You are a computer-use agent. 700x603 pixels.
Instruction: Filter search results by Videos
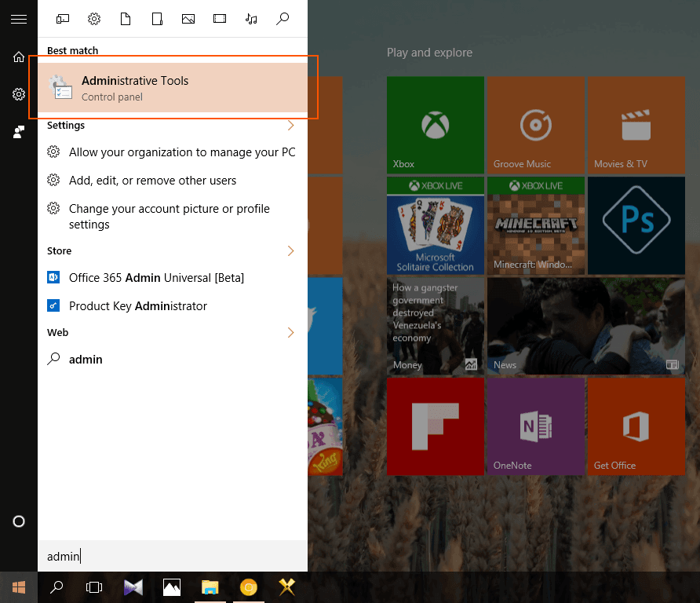[x=220, y=19]
